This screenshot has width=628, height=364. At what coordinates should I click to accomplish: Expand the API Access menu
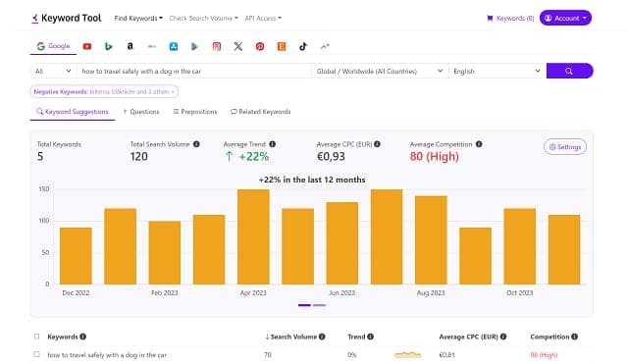coord(263,18)
